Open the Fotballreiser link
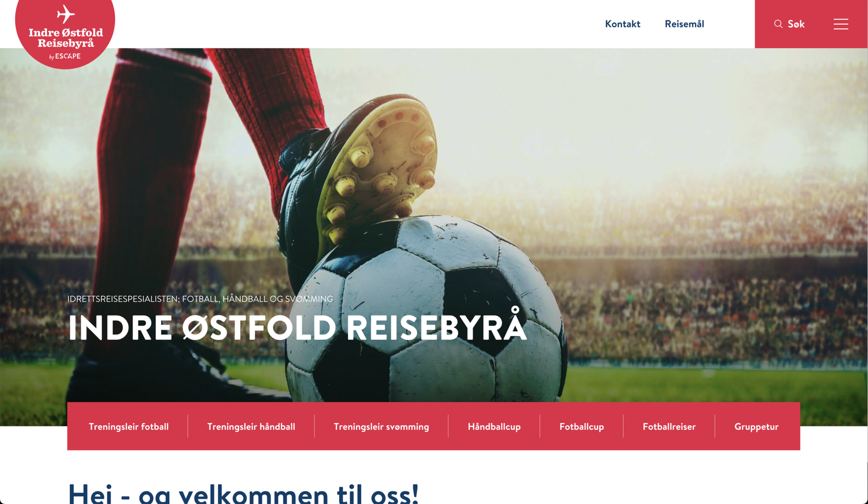The image size is (868, 504). [669, 426]
